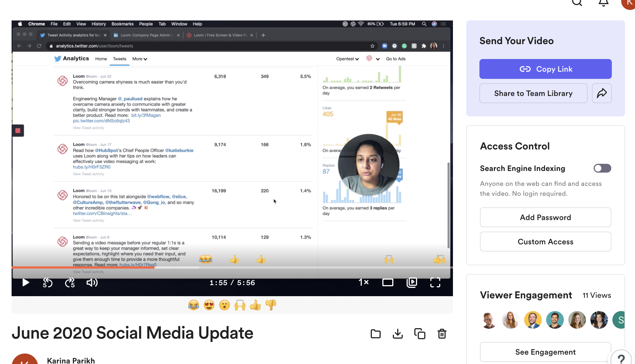The image size is (635, 364).
Task: Delete video with trash icon
Action: [x=442, y=334]
